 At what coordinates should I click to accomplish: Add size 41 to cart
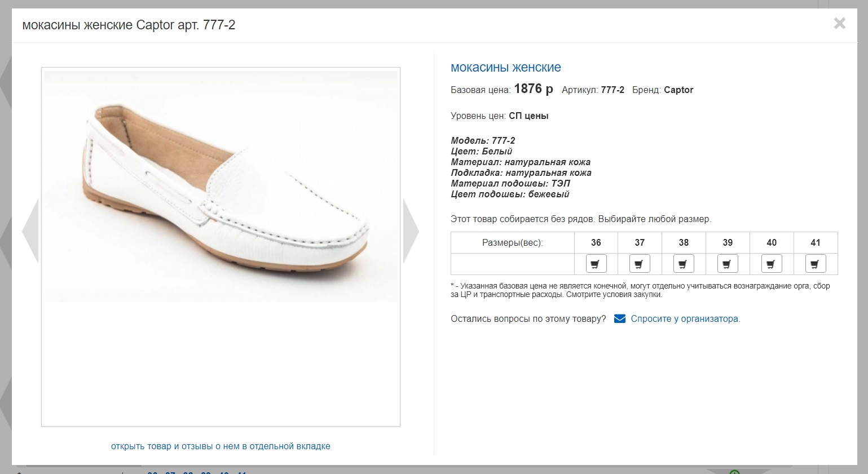(x=816, y=264)
